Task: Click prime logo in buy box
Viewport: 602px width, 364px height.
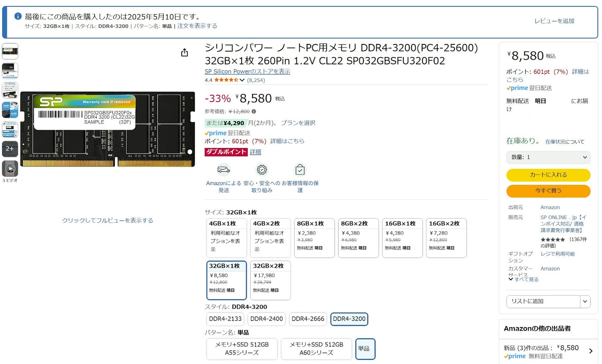Action: pyautogui.click(x=517, y=88)
